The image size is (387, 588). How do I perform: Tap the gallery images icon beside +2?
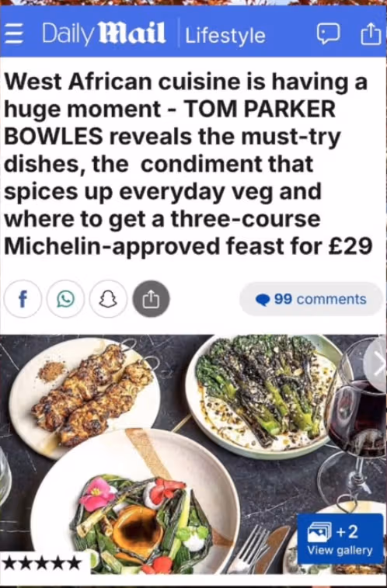click(319, 532)
